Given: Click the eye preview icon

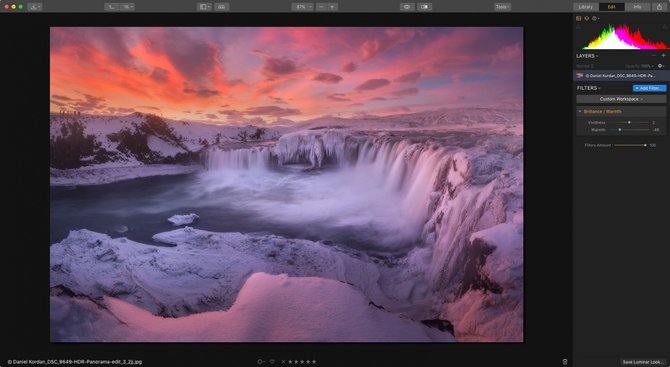Looking at the screenshot, I should [x=407, y=7].
